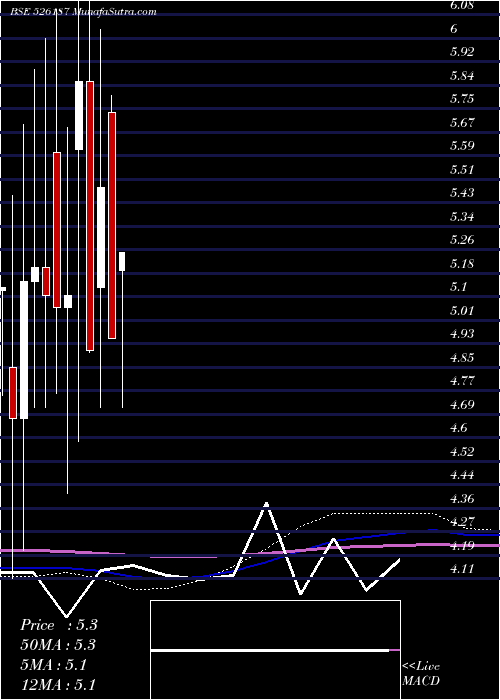This screenshot has height=700, width=500.
Task: Click the 4.36 price label
Action: point(462,498)
